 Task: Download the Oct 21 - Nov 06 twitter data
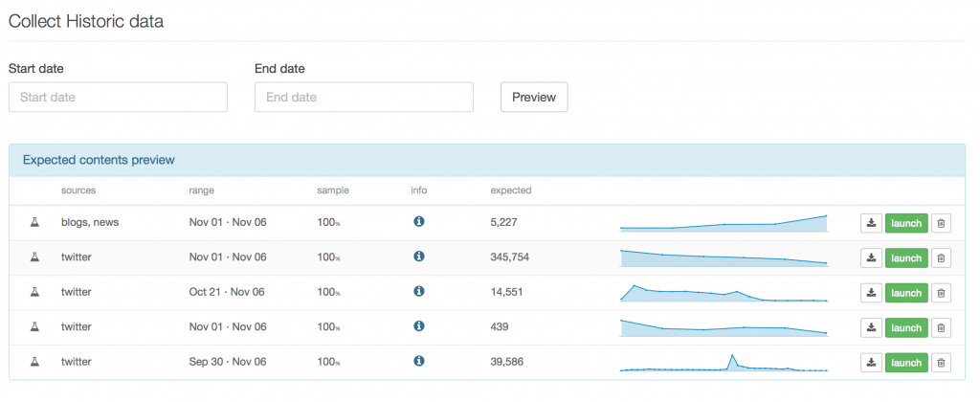point(871,293)
